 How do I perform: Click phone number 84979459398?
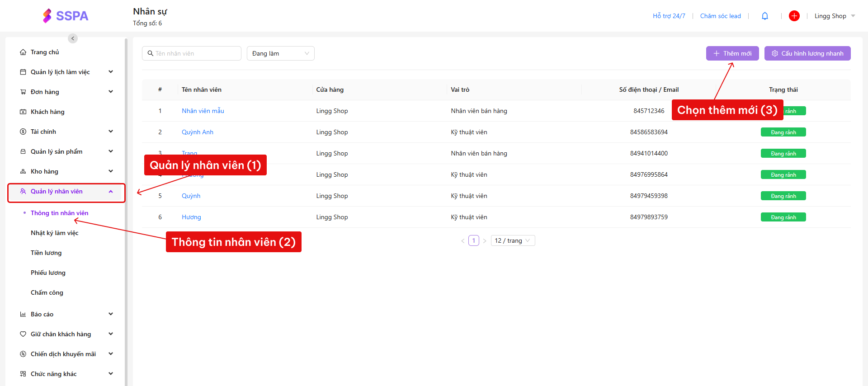[649, 196]
